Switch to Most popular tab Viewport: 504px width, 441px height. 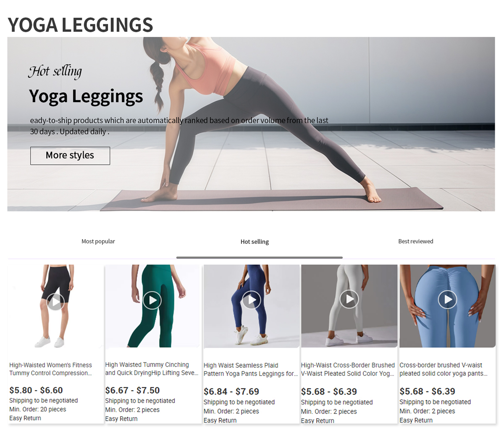point(98,241)
